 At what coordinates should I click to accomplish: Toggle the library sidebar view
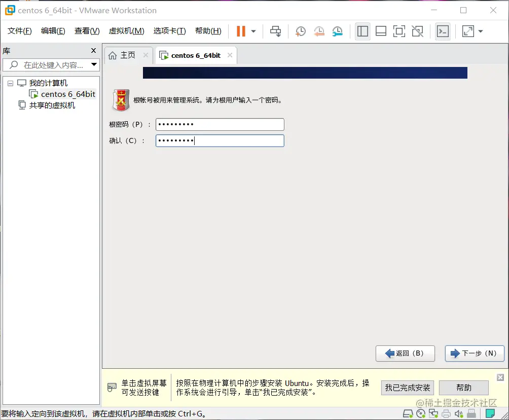(x=362, y=31)
